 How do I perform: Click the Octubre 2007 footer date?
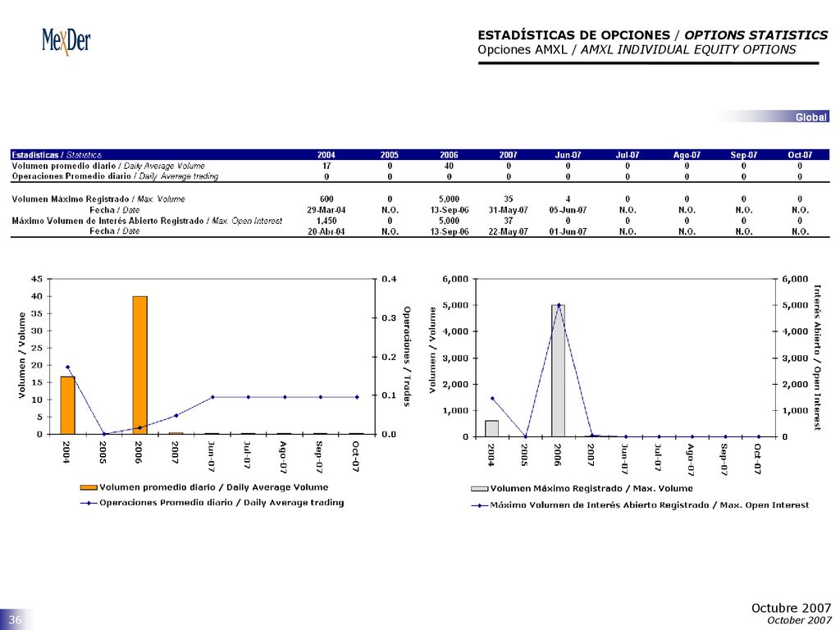tap(791, 608)
